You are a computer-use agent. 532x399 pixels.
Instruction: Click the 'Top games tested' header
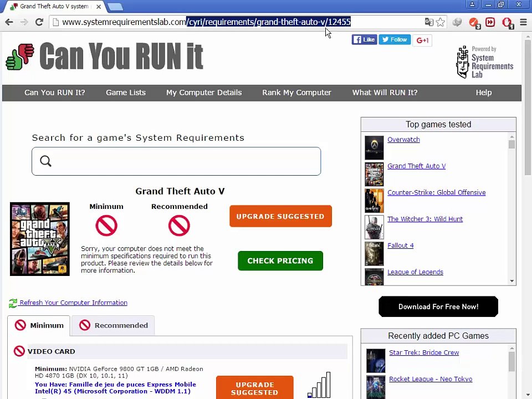click(438, 125)
